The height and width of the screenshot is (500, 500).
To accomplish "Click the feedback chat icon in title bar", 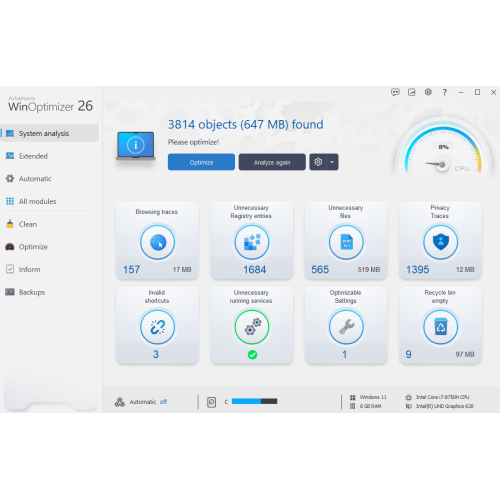I will click(395, 92).
